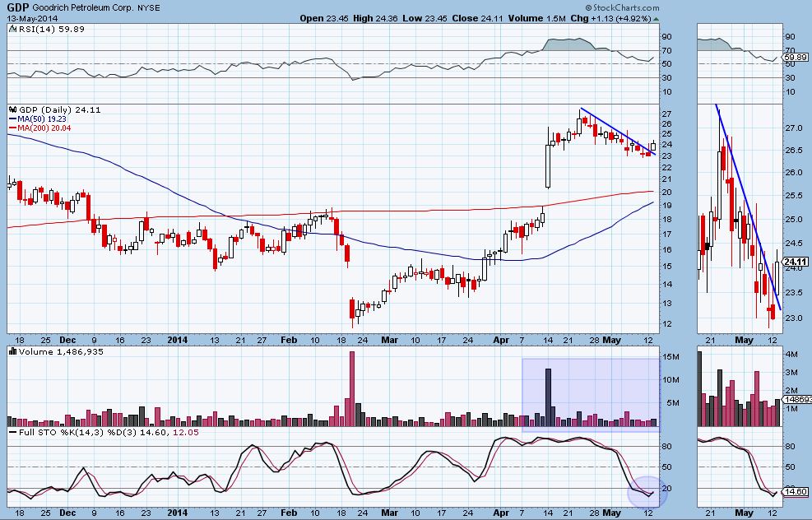Click the Volume 1,486,935 panel label
Viewport: 812px width, 520px height.
point(61,351)
